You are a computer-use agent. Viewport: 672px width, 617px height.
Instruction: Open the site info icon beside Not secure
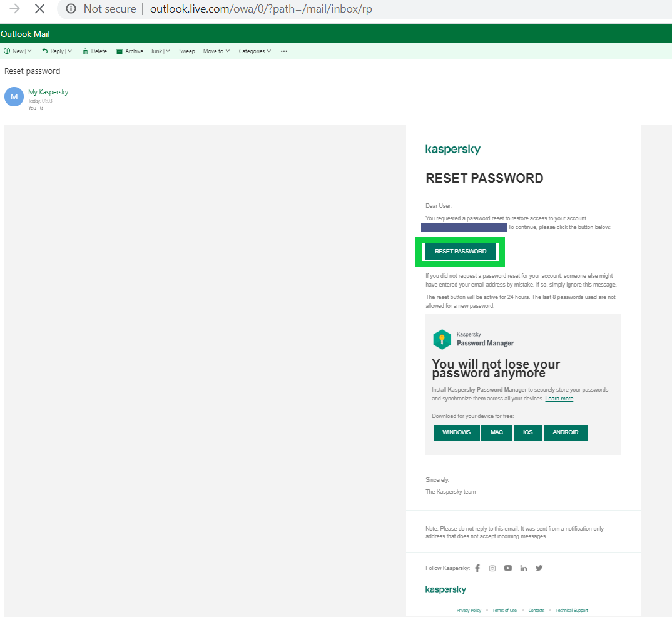click(71, 9)
